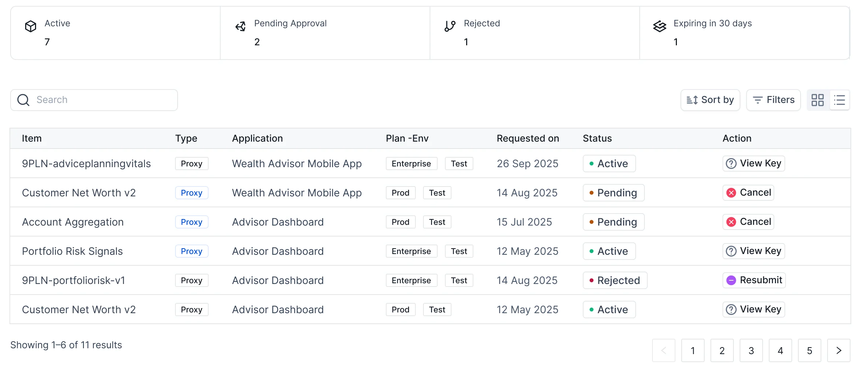Click the Rejected branch icon
Image resolution: width=868 pixels, height=365 pixels.
point(450,26)
